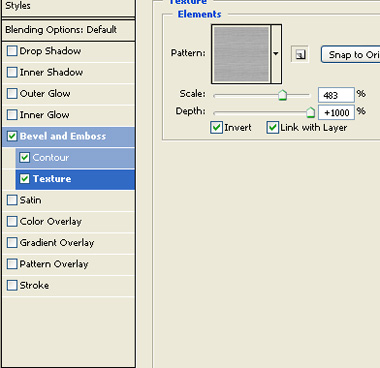
Task: Click the gray pattern preview thumbnail
Action: coord(241,54)
